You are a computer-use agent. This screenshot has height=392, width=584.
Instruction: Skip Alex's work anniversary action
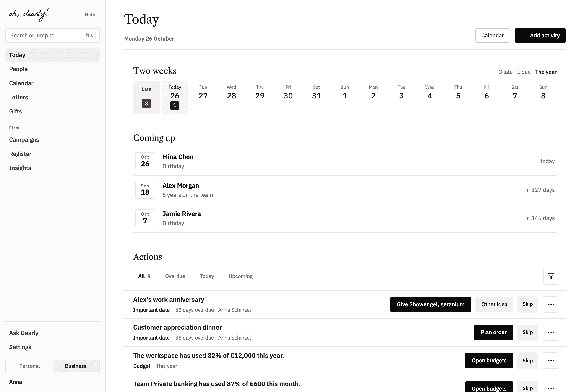[527, 304]
